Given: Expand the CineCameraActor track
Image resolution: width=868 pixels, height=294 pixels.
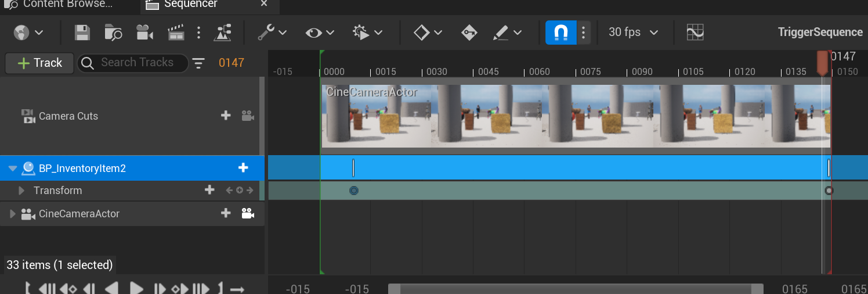Looking at the screenshot, I should (x=13, y=214).
